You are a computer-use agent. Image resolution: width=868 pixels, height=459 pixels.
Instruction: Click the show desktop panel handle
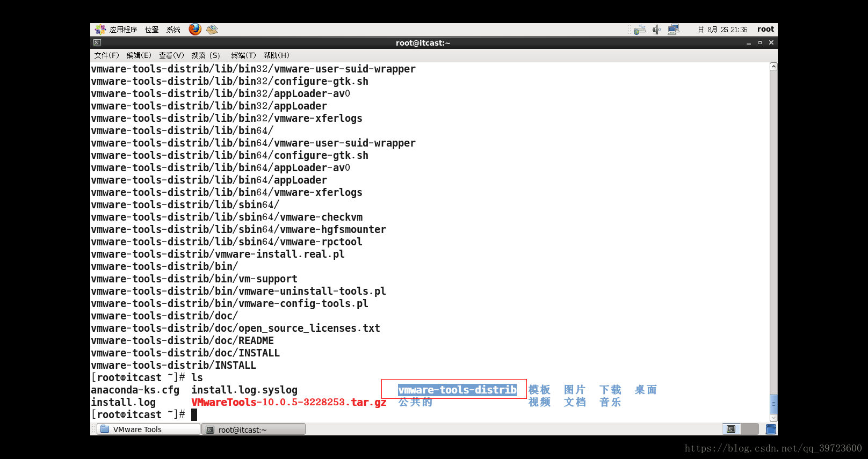[x=92, y=429]
